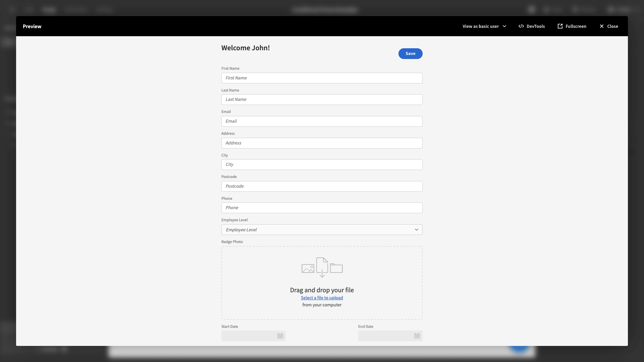Open the End Date calendar picker
The height and width of the screenshot is (362, 644).
click(x=417, y=336)
